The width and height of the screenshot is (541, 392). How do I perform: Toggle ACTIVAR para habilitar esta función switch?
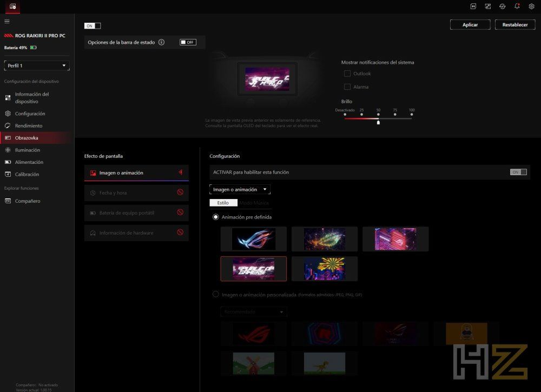(518, 172)
